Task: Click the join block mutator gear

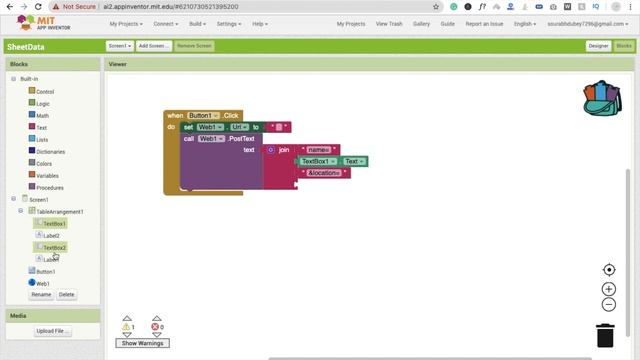Action: (x=271, y=150)
